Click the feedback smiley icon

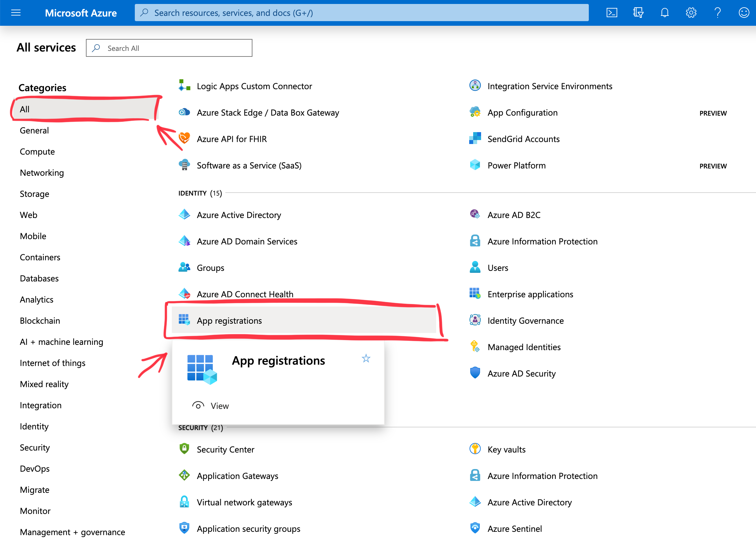click(744, 13)
